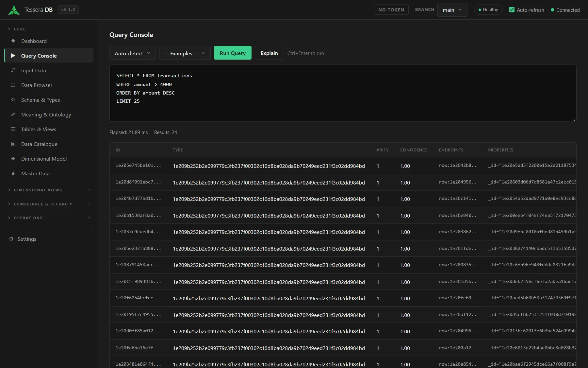This screenshot has width=588, height=368.
Task: Click the Run Query button
Action: (233, 53)
